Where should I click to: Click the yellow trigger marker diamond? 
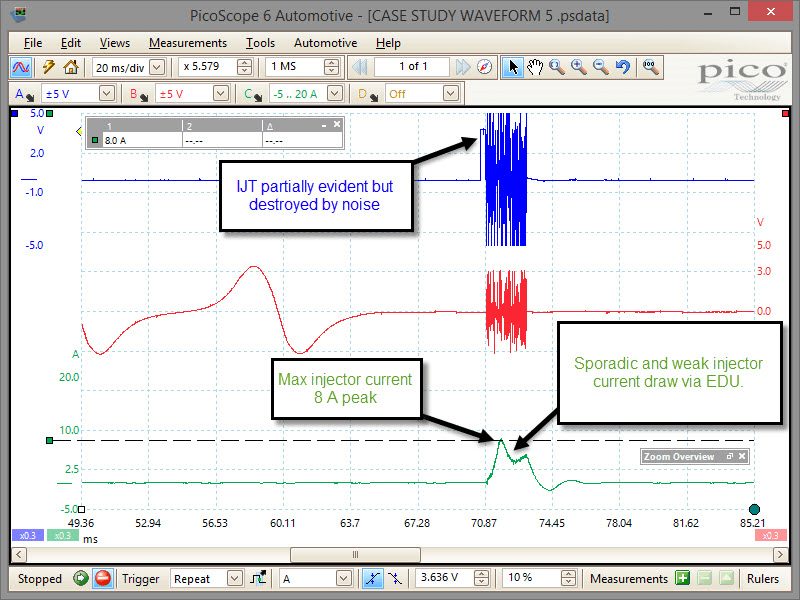79,131
